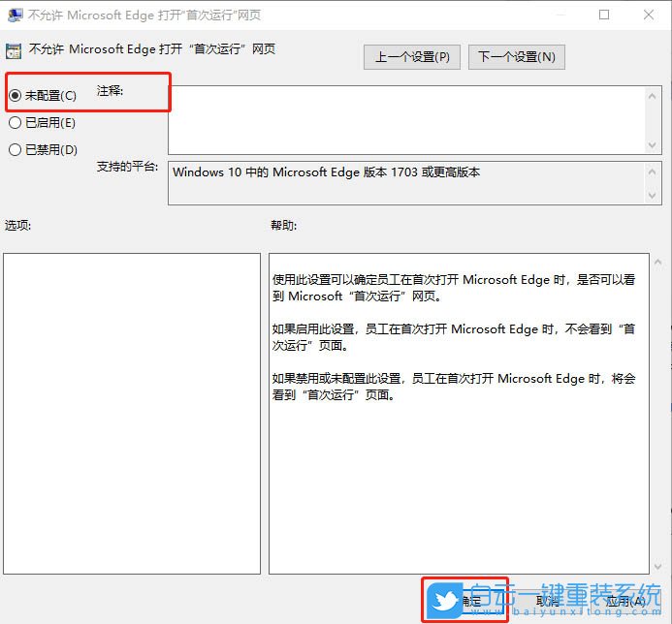Click help text 使用此设置可以确定员工

pyautogui.click(x=454, y=288)
